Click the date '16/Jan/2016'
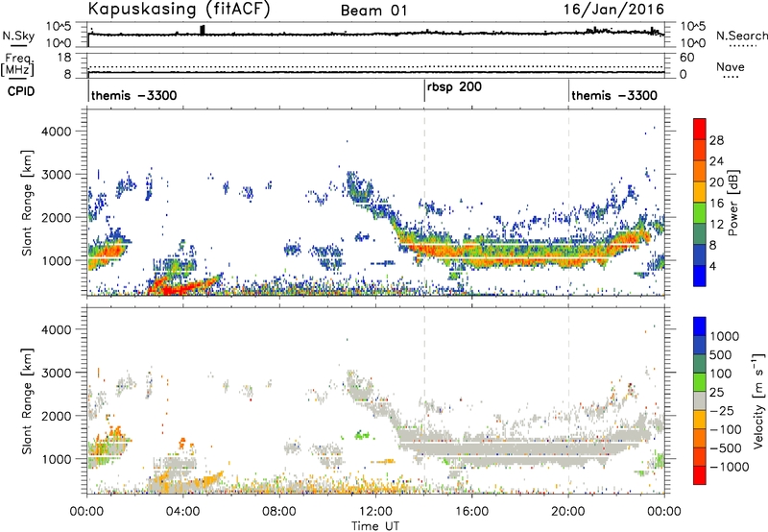 pyautogui.click(x=613, y=10)
